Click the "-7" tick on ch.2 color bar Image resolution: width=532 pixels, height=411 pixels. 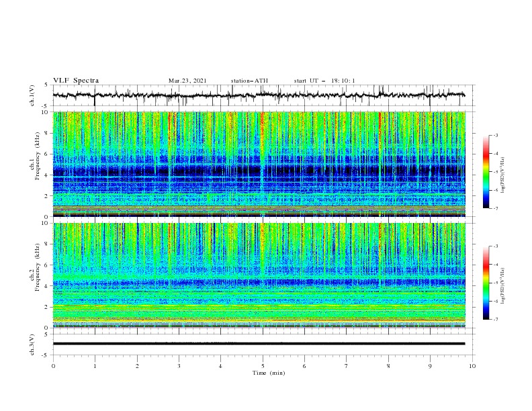tap(496, 319)
